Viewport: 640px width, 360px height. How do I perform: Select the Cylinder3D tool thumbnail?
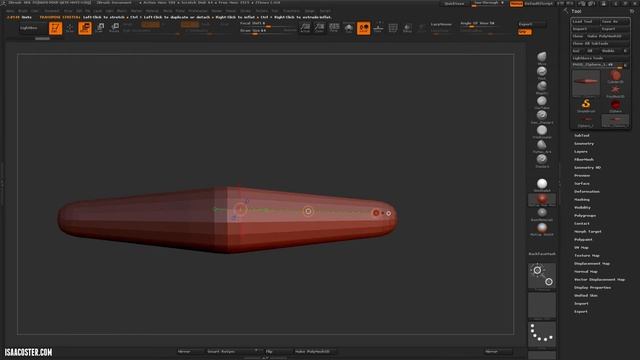(615, 76)
